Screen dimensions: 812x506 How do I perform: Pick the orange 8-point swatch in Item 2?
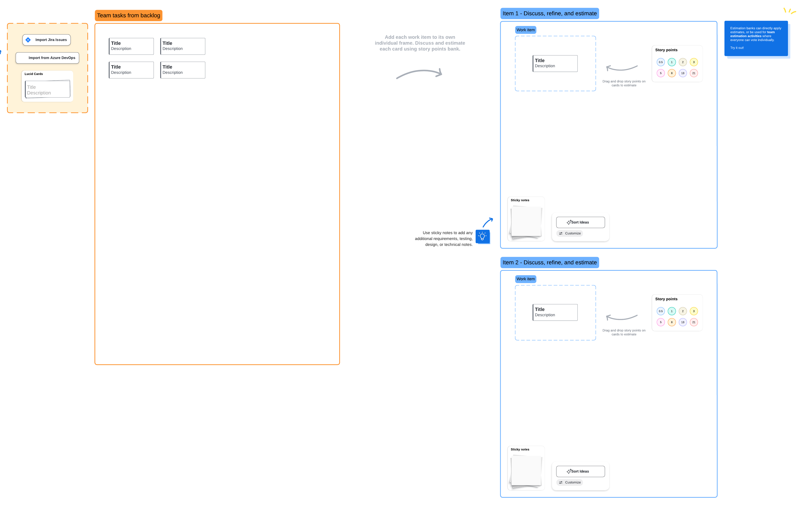[671, 322]
